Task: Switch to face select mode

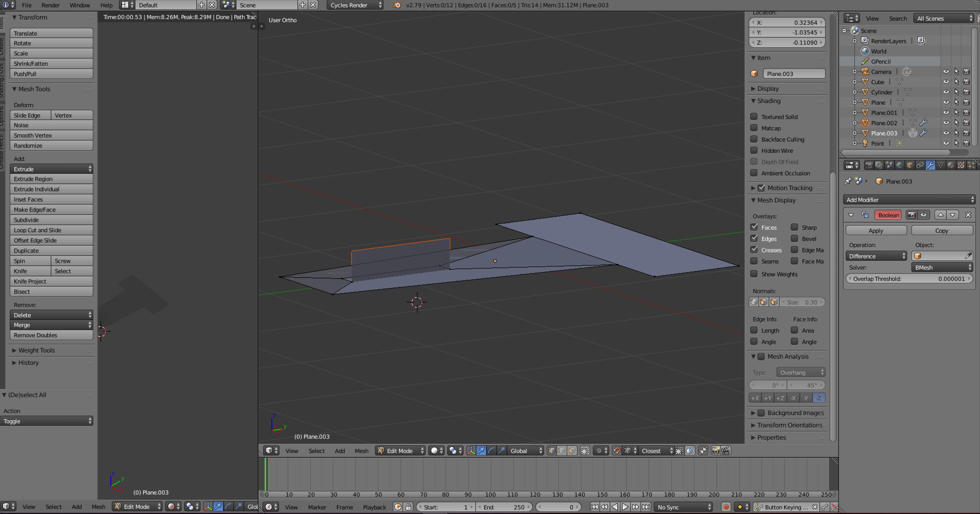Action: pyautogui.click(x=572, y=451)
